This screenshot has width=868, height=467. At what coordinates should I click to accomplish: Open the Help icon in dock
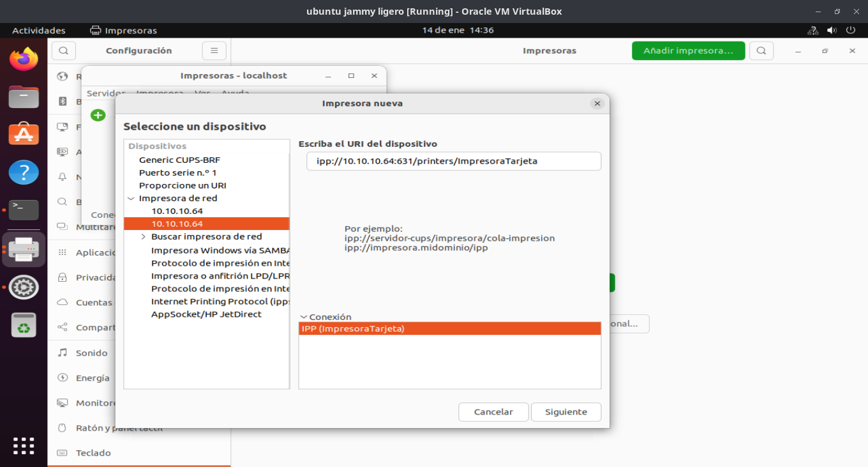tap(24, 172)
